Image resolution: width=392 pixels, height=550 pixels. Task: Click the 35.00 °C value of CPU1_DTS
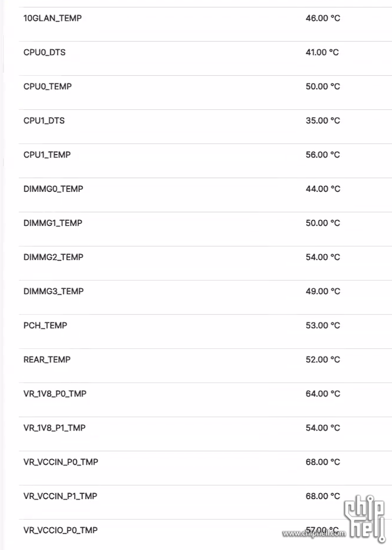coord(323,121)
